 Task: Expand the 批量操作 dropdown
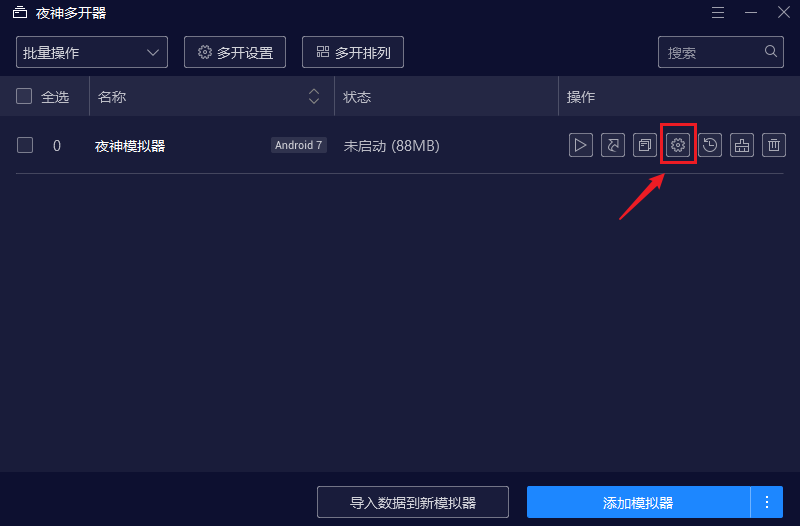92,52
